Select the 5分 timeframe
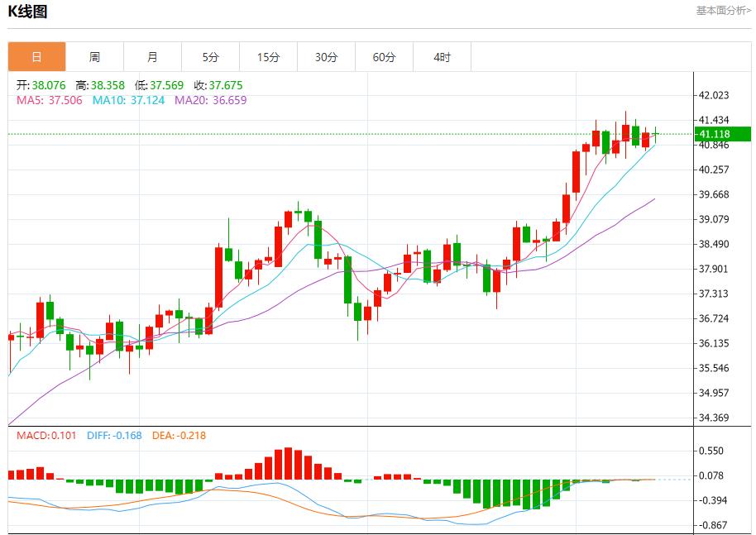The height and width of the screenshot is (535, 756). [210, 56]
